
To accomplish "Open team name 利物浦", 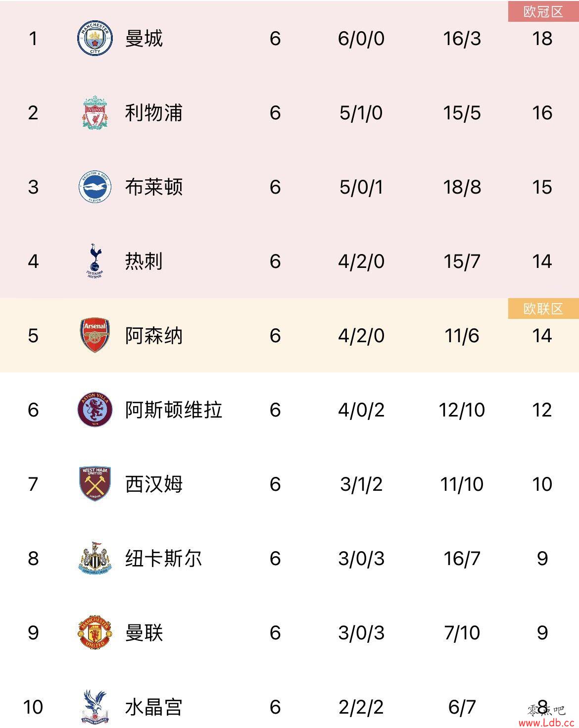I will point(153,112).
